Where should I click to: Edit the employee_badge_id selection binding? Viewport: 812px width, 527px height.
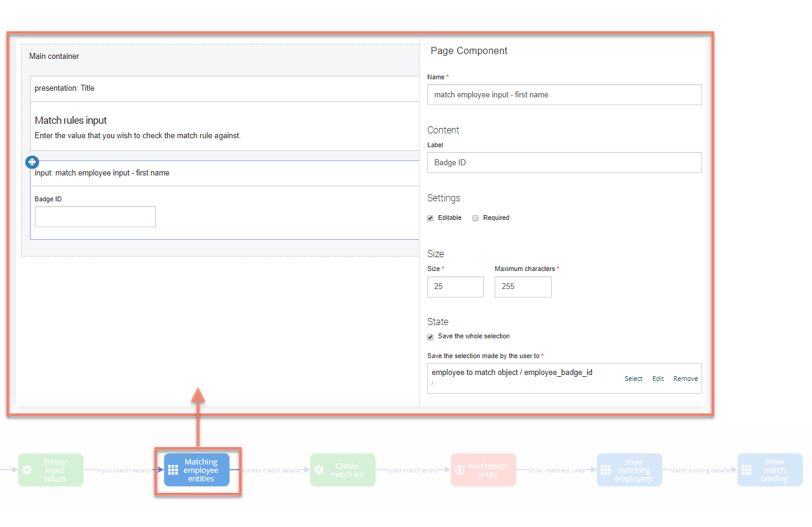[658, 379]
